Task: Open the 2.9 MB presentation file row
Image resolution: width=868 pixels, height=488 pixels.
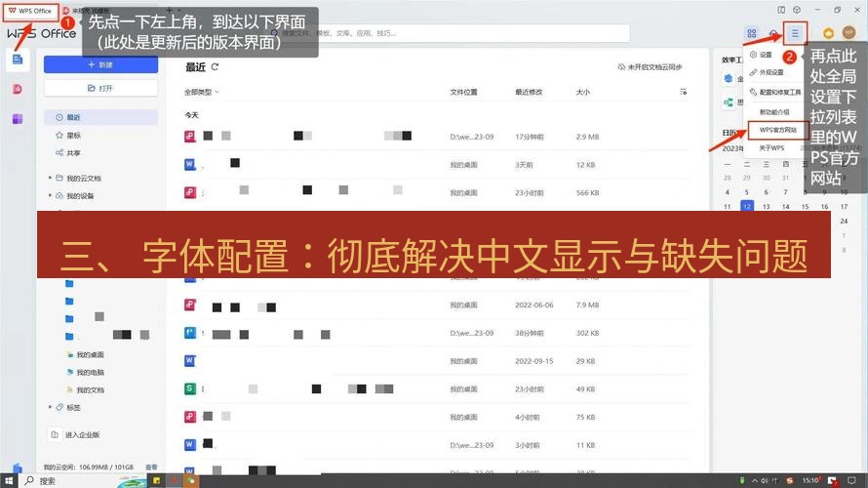Action: tap(437, 137)
